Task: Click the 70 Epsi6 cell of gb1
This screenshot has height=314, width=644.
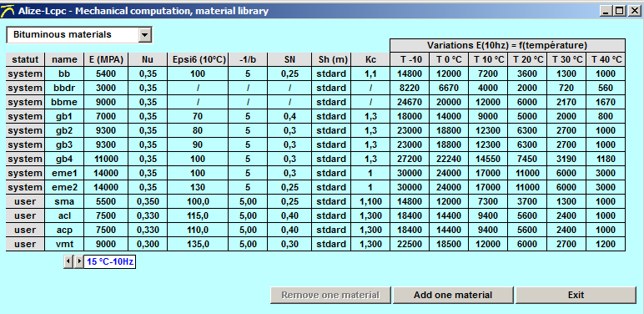Action: [198, 116]
